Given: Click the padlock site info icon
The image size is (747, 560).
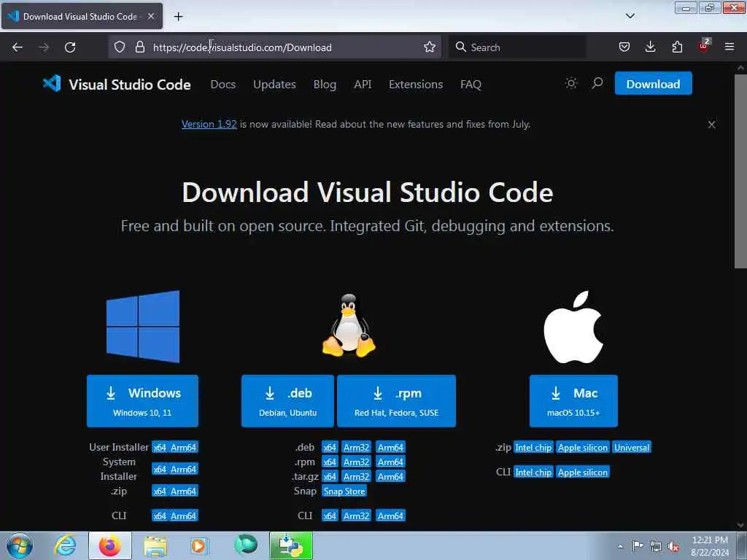Looking at the screenshot, I should pos(139,47).
